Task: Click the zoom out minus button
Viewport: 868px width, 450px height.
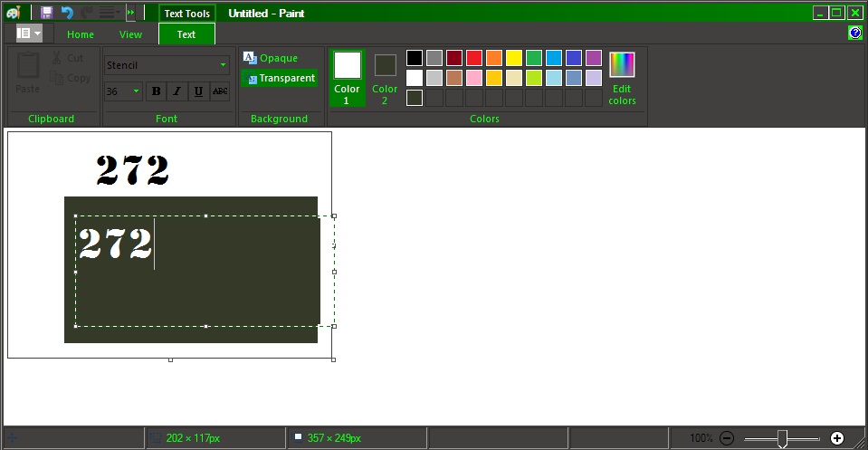Action: [x=727, y=438]
